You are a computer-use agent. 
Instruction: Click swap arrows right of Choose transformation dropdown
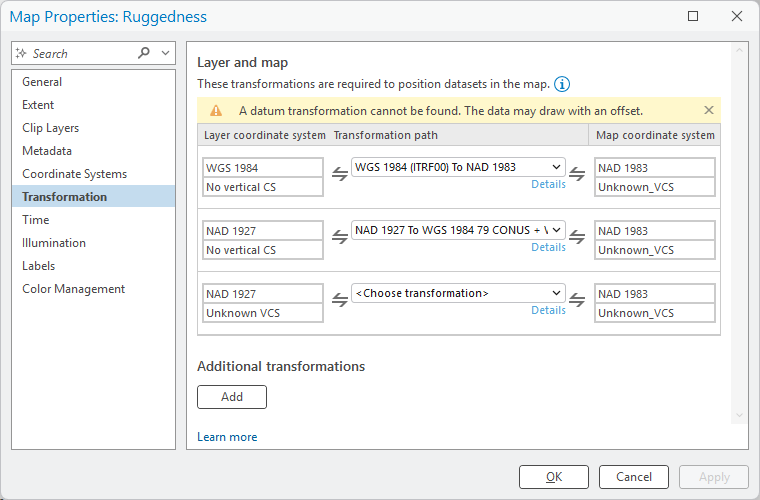(577, 299)
